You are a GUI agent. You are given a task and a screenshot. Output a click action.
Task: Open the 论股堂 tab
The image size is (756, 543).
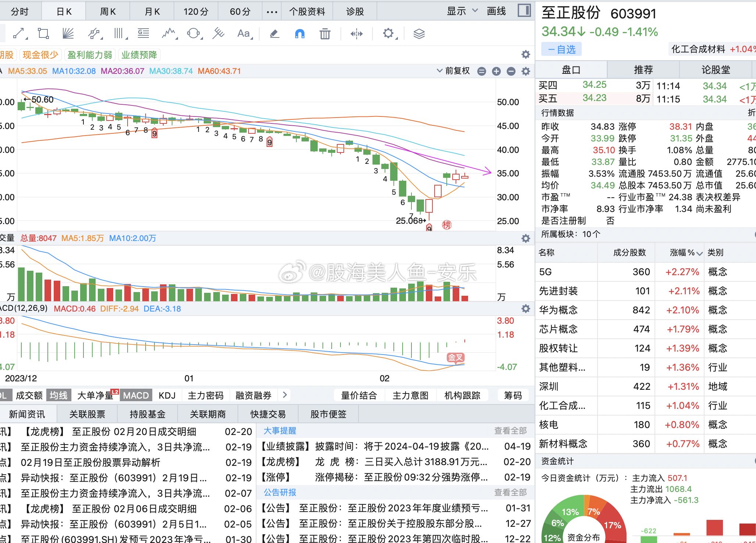pos(715,70)
